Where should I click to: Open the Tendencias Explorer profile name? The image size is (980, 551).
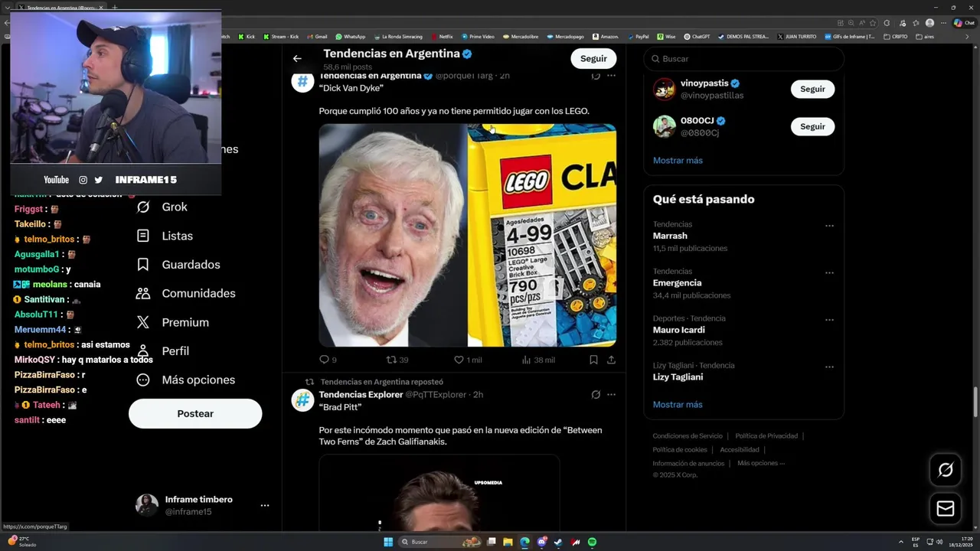click(361, 395)
